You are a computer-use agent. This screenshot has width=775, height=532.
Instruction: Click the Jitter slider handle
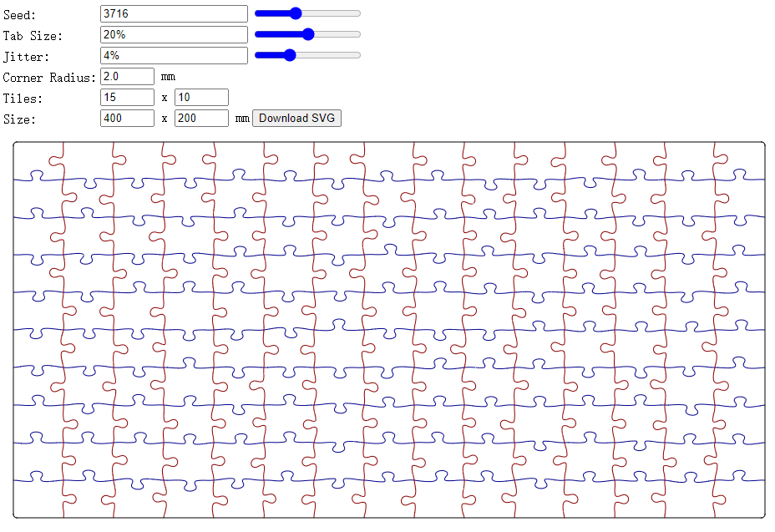[290, 55]
